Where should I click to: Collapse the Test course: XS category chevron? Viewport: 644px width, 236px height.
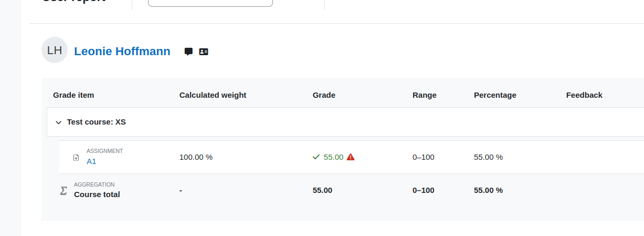[58, 122]
